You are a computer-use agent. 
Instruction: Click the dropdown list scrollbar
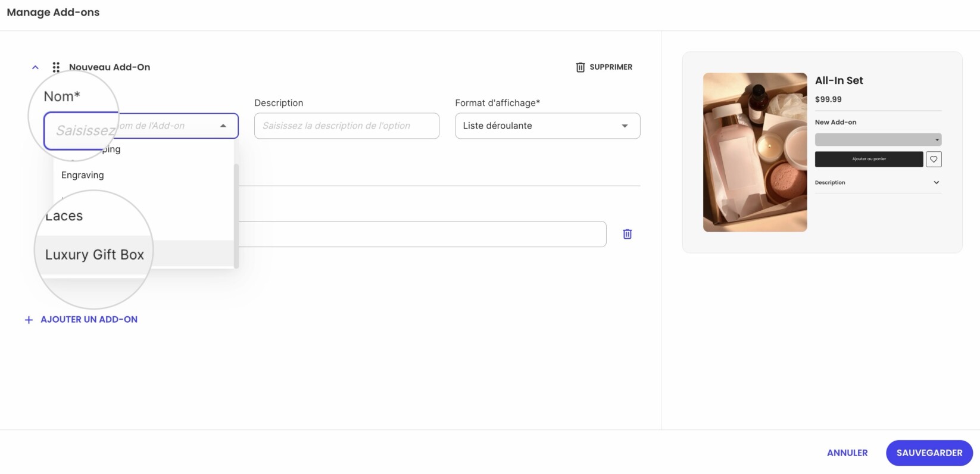point(236,216)
